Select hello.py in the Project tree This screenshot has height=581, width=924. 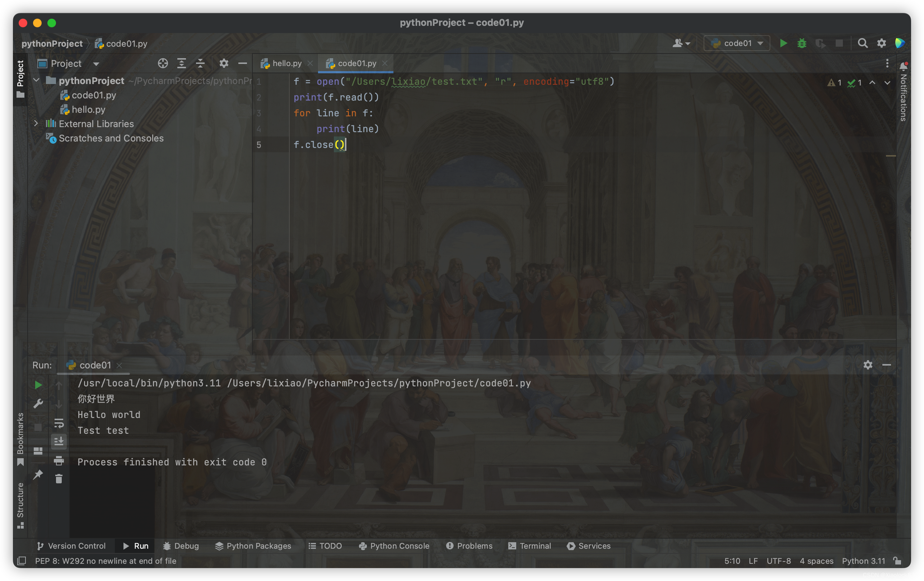tap(83, 110)
